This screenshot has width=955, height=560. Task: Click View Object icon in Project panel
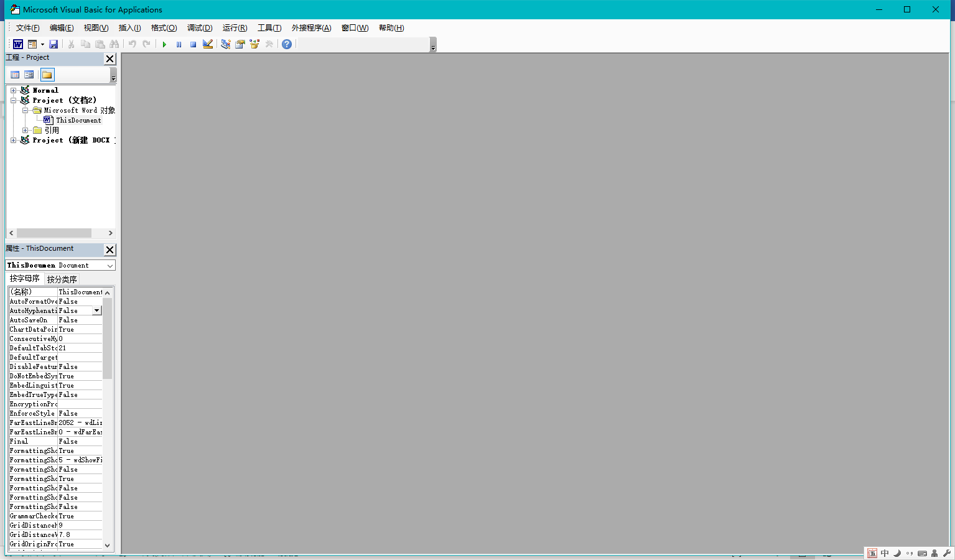(29, 75)
